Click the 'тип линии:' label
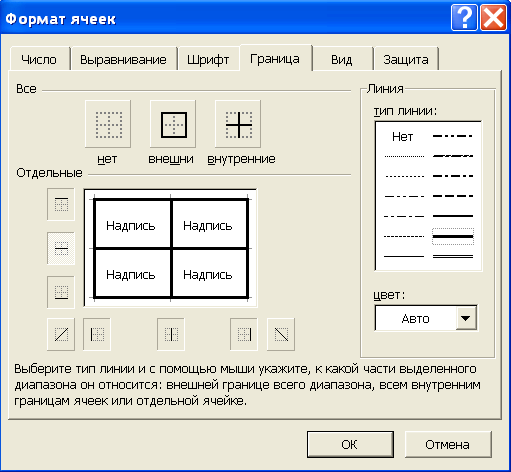The width and height of the screenshot is (511, 472). pyautogui.click(x=405, y=111)
